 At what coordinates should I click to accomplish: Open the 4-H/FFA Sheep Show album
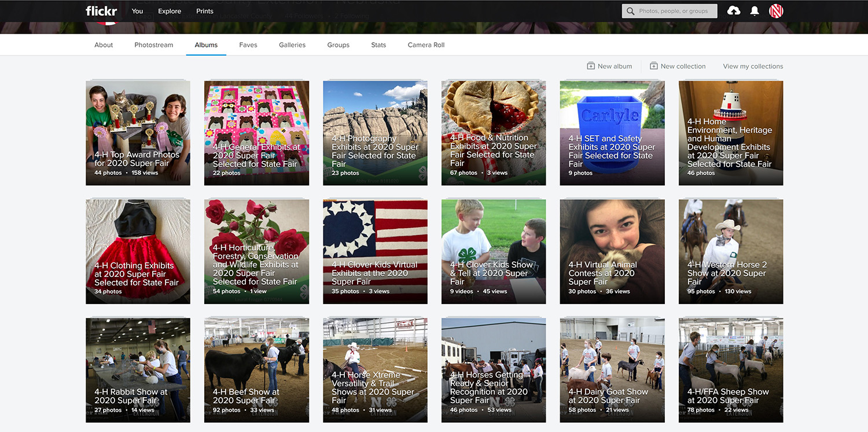point(730,370)
